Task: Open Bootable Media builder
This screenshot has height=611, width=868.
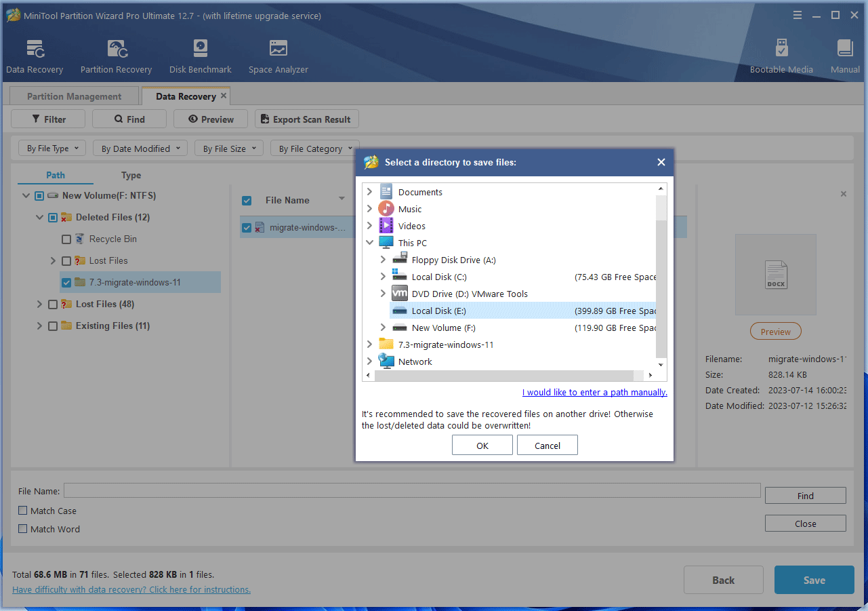Action: tap(781, 56)
